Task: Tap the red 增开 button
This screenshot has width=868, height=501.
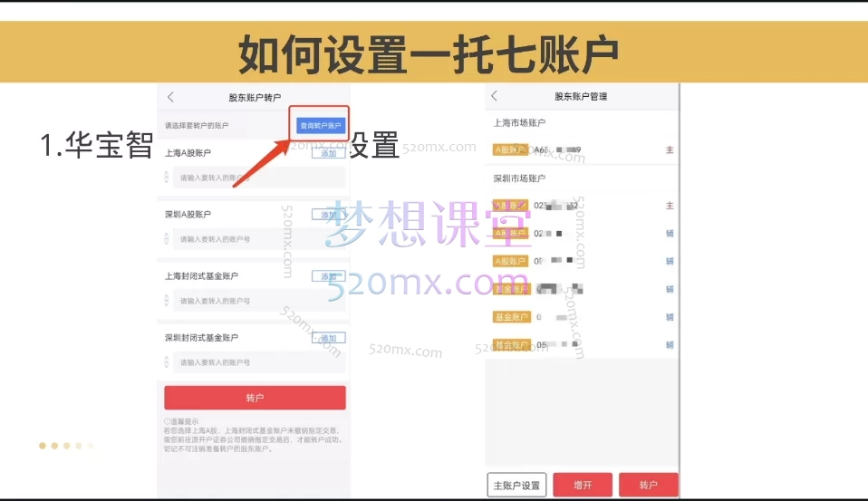Action: pyautogui.click(x=583, y=485)
